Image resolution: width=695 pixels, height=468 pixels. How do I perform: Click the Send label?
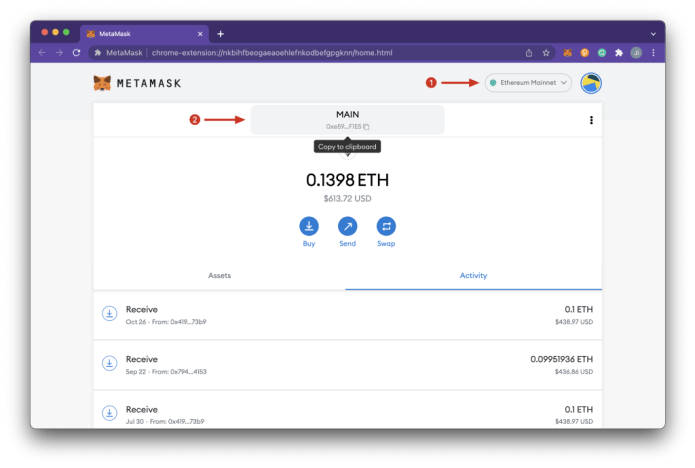348,244
